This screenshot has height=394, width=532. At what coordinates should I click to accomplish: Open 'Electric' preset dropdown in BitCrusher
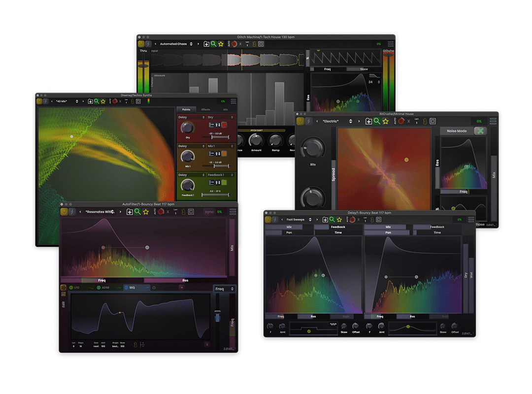click(x=337, y=121)
